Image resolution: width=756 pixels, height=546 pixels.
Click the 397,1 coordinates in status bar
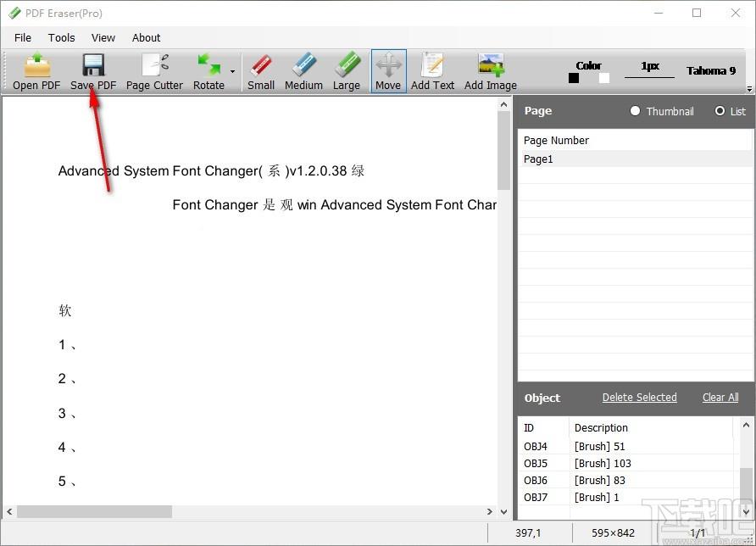528,532
